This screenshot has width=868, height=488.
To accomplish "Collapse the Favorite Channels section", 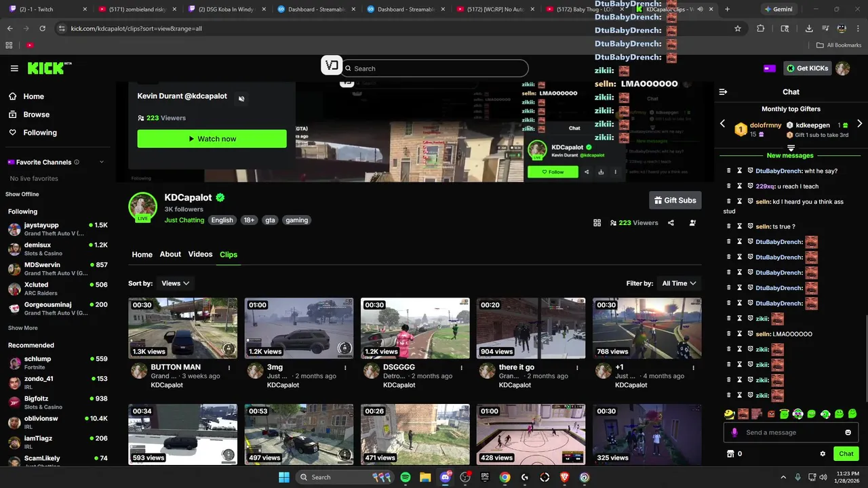I will point(102,162).
